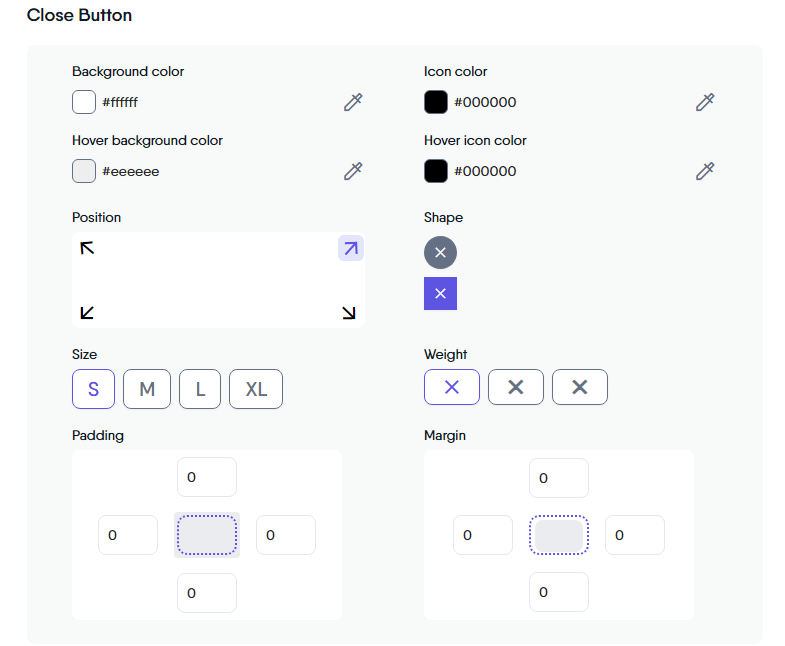Select top-right position arrow
The height and width of the screenshot is (646, 785).
click(x=350, y=248)
